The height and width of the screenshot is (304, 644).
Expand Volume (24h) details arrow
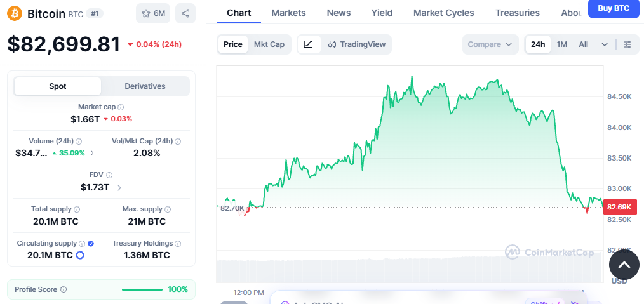pyautogui.click(x=92, y=153)
